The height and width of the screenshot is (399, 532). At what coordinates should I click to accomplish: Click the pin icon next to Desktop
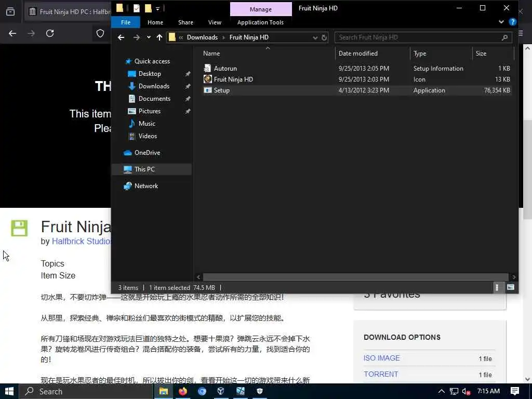point(188,74)
